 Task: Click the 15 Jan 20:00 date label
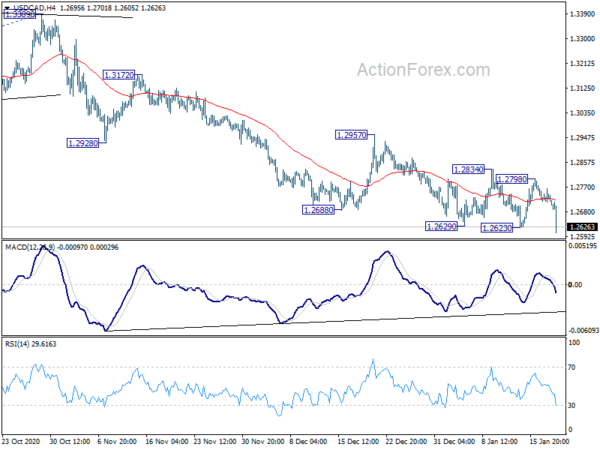(549, 441)
